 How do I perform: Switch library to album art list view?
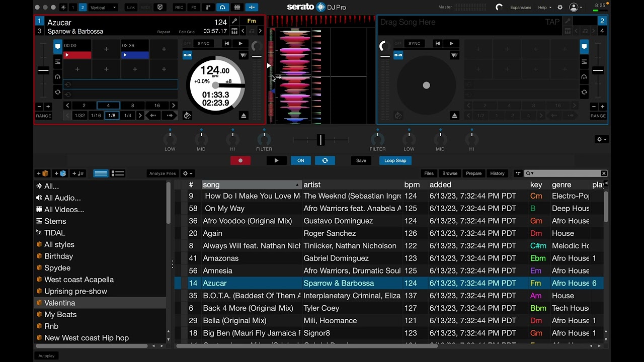(x=118, y=173)
